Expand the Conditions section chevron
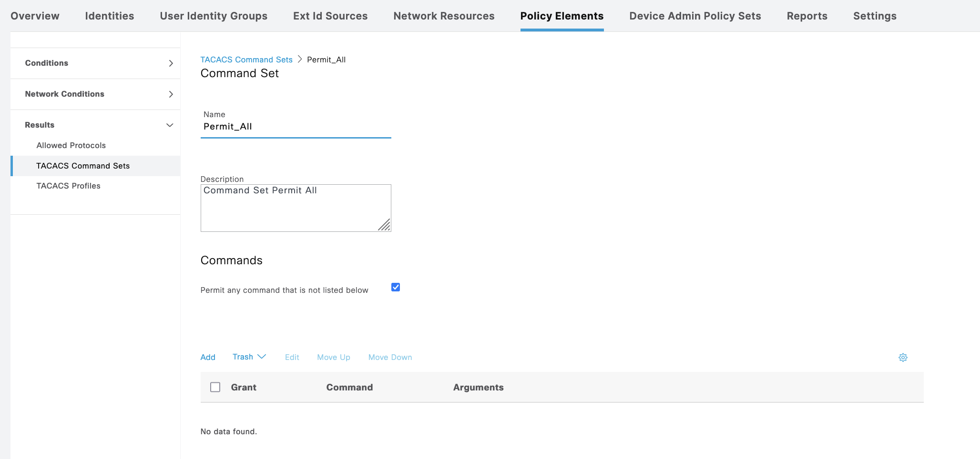 coord(171,63)
